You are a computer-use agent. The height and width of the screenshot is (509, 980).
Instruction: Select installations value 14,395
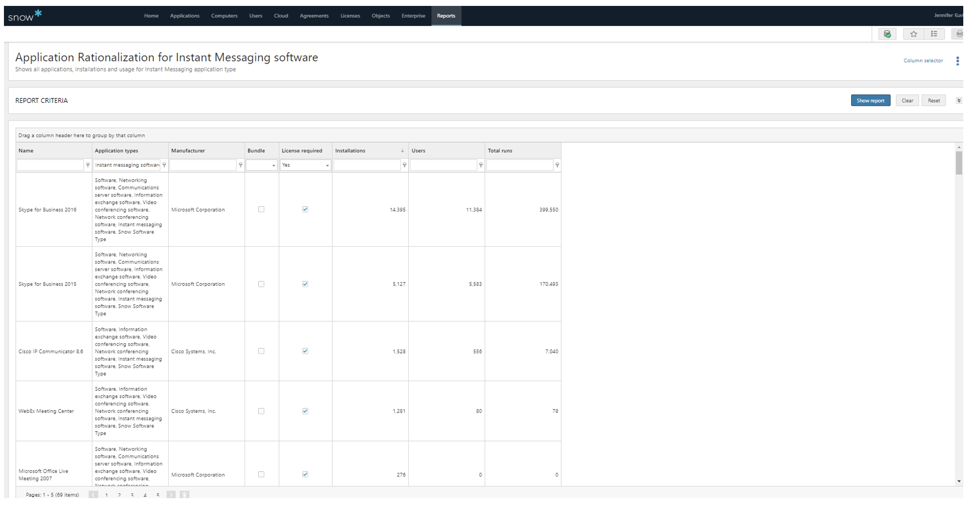coord(398,210)
